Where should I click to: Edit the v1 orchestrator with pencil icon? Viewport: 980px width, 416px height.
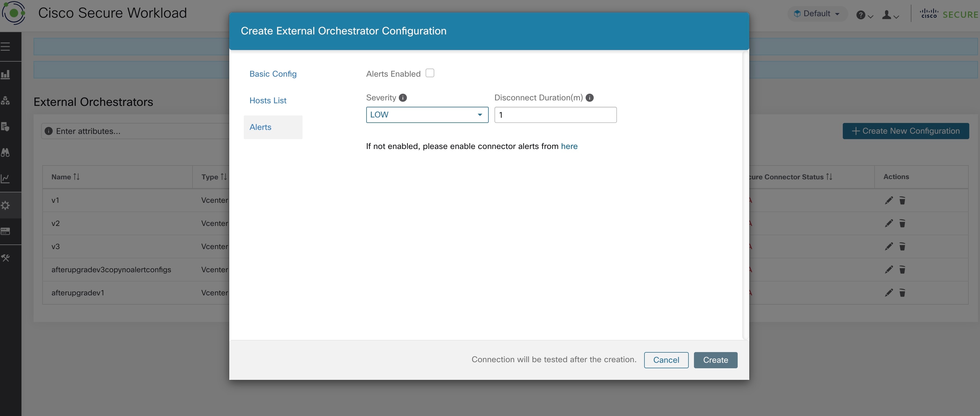[889, 200]
